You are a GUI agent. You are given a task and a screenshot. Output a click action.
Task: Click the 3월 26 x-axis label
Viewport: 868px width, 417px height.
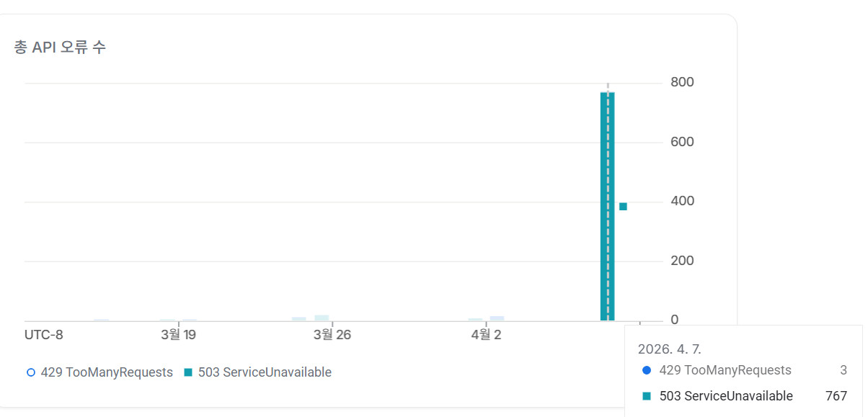(332, 335)
